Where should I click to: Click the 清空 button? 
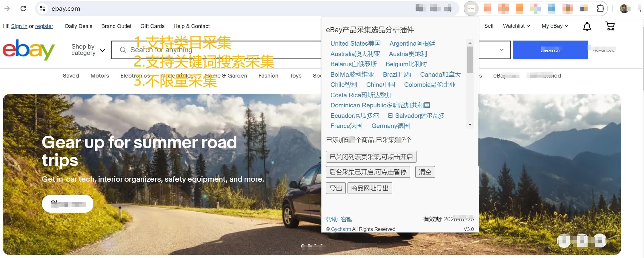click(425, 172)
